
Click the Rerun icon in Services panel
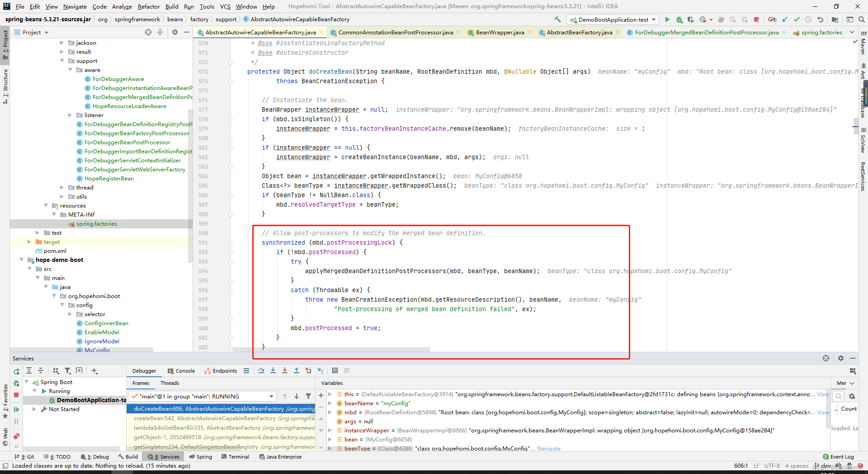16,371
